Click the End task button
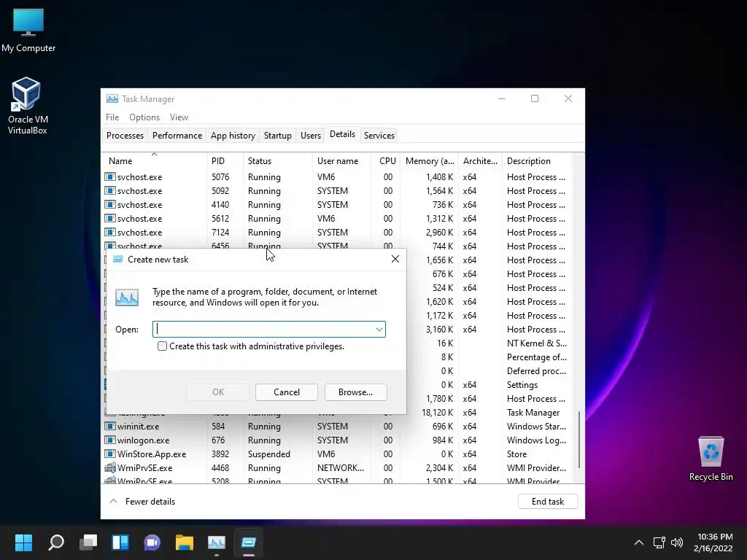 pos(548,501)
